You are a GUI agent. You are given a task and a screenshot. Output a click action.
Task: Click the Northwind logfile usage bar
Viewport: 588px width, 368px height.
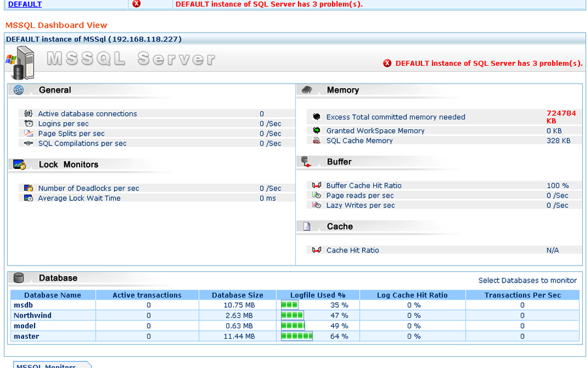pyautogui.click(x=292, y=315)
